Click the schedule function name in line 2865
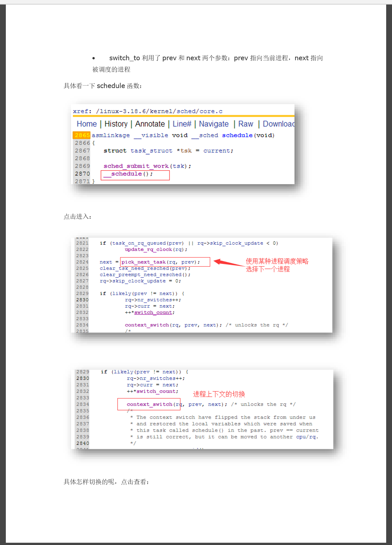Image resolution: width=392 pixels, height=545 pixels. [x=237, y=135]
